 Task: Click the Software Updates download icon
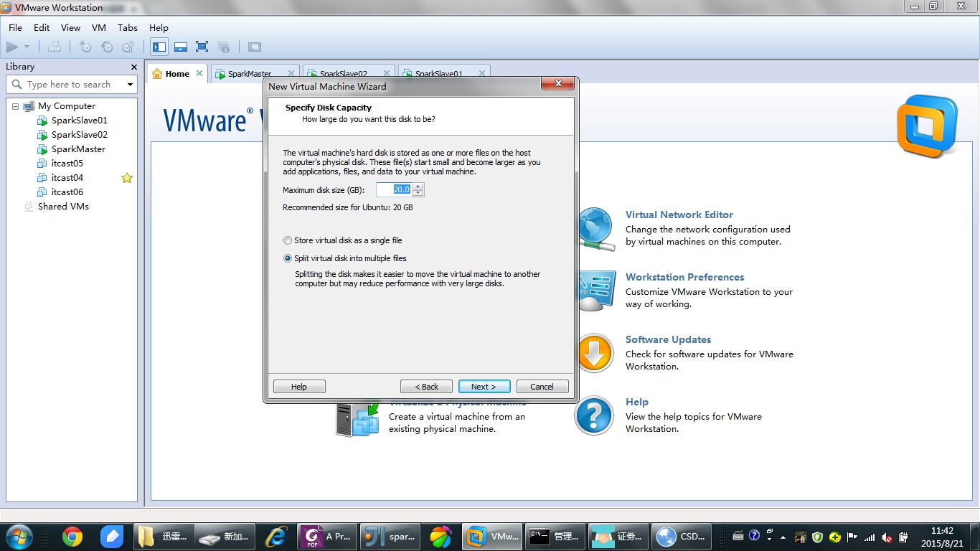pos(595,353)
